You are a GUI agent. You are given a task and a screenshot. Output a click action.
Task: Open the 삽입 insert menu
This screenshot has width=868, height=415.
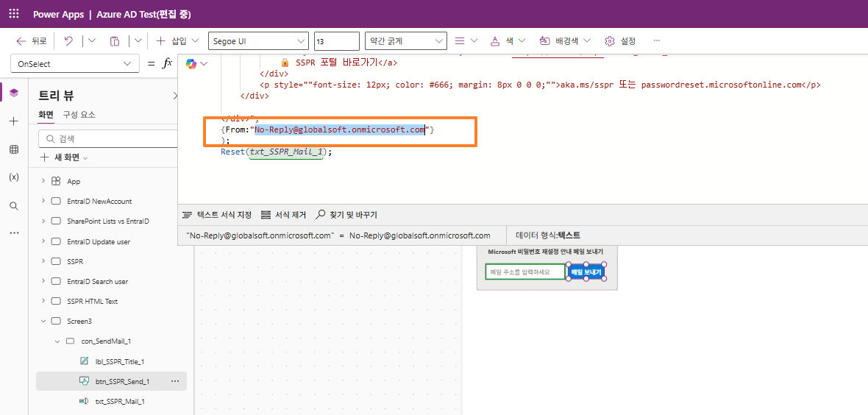pos(177,41)
